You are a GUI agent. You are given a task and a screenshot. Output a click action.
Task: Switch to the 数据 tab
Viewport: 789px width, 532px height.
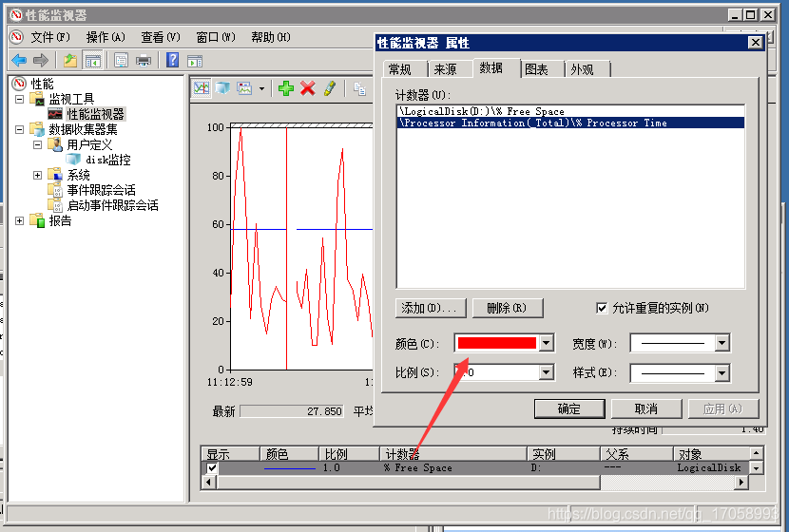click(495, 67)
